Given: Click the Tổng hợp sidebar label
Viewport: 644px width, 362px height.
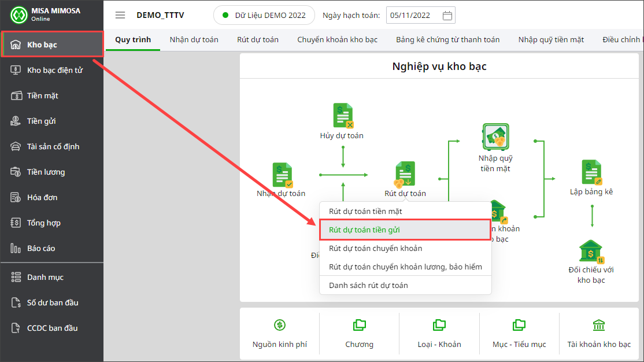Looking at the screenshot, I should coord(43,223).
